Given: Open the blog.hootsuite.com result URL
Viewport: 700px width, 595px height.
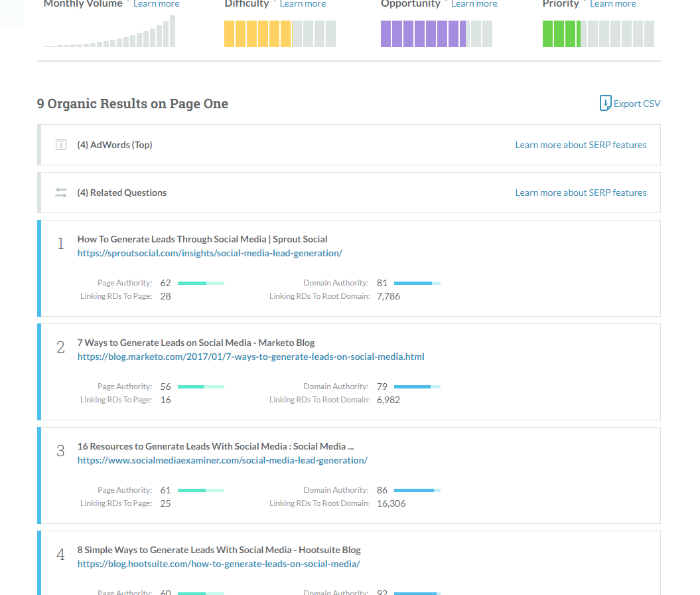Looking at the screenshot, I should point(218,564).
